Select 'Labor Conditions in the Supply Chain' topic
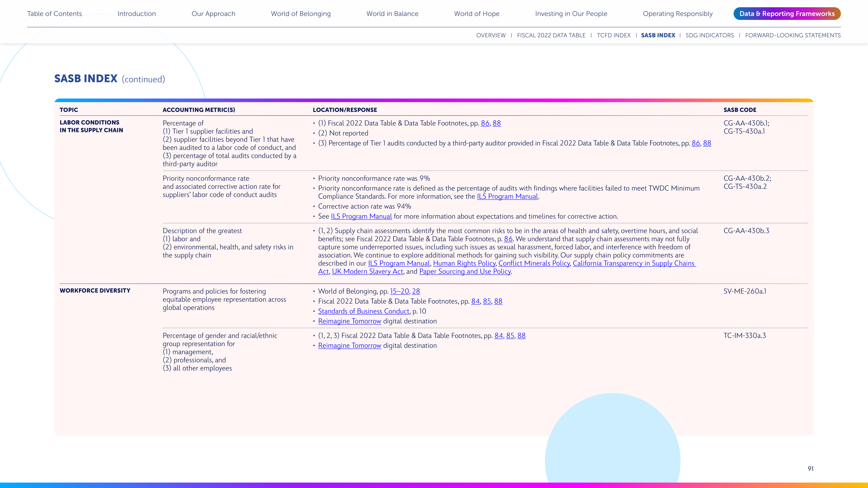The height and width of the screenshot is (488, 868). click(x=91, y=126)
